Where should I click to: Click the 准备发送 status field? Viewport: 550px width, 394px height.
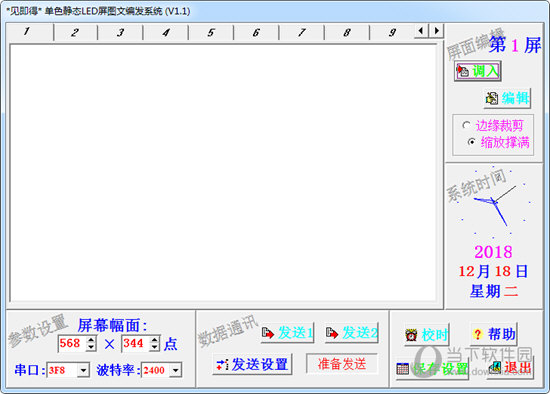click(x=342, y=364)
